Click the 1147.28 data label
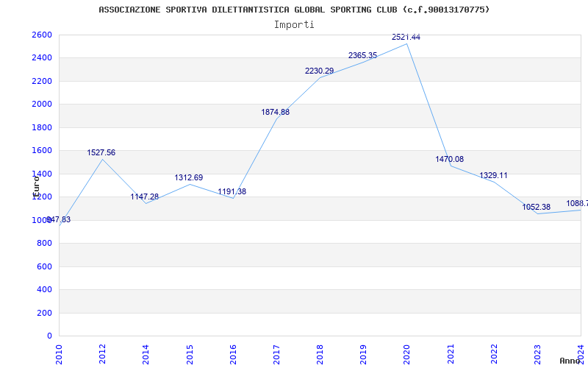588x368 pixels. click(145, 197)
